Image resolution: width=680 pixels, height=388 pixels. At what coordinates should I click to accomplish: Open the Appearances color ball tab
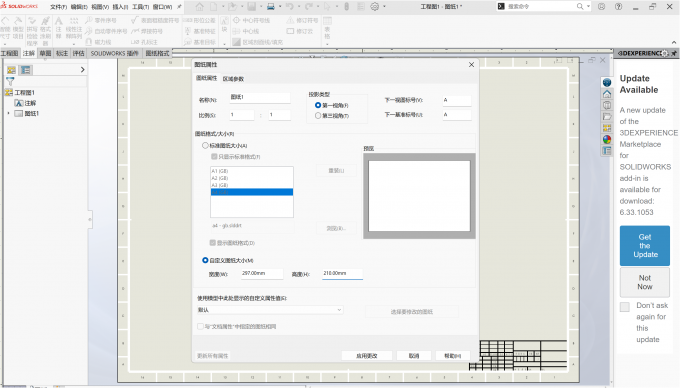pos(607,139)
